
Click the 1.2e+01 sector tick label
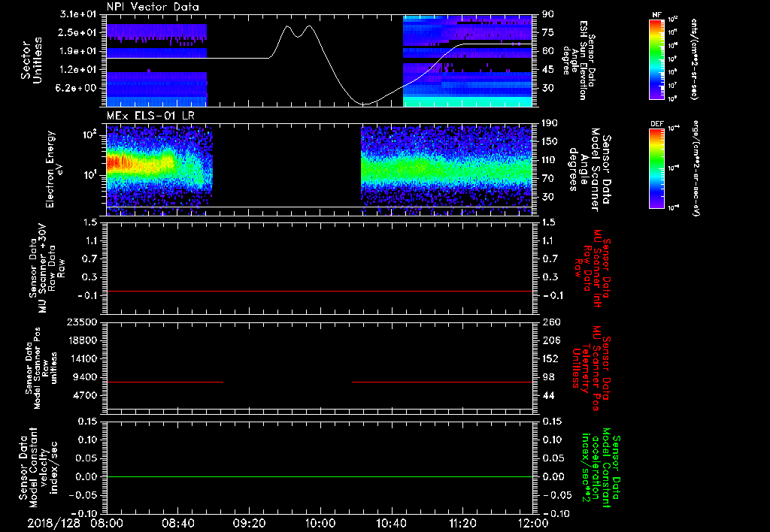77,70
